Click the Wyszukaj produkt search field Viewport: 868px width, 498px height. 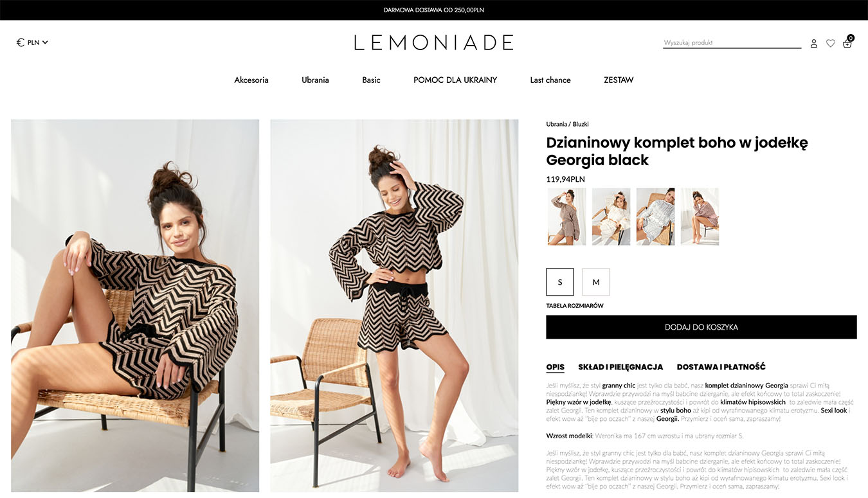[732, 43]
